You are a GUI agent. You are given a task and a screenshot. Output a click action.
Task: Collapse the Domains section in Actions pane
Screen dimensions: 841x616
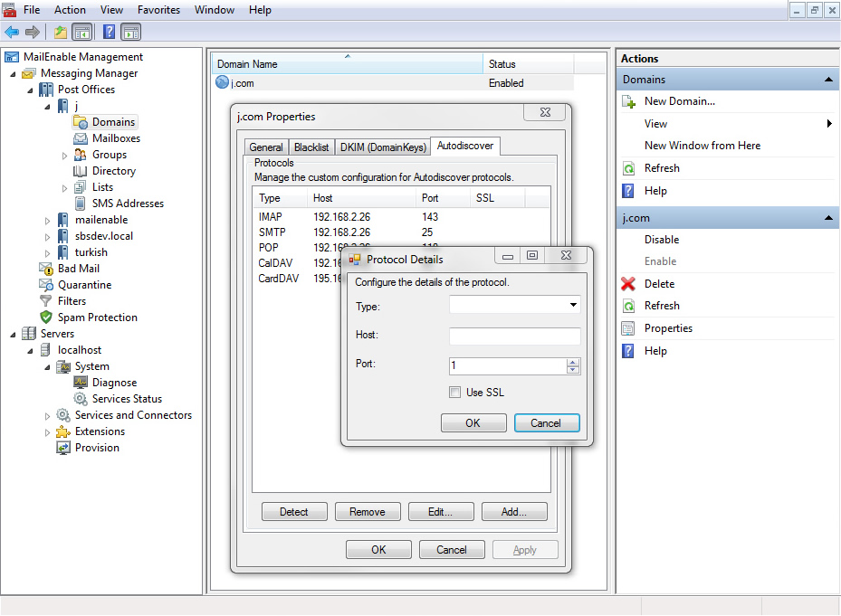click(828, 80)
